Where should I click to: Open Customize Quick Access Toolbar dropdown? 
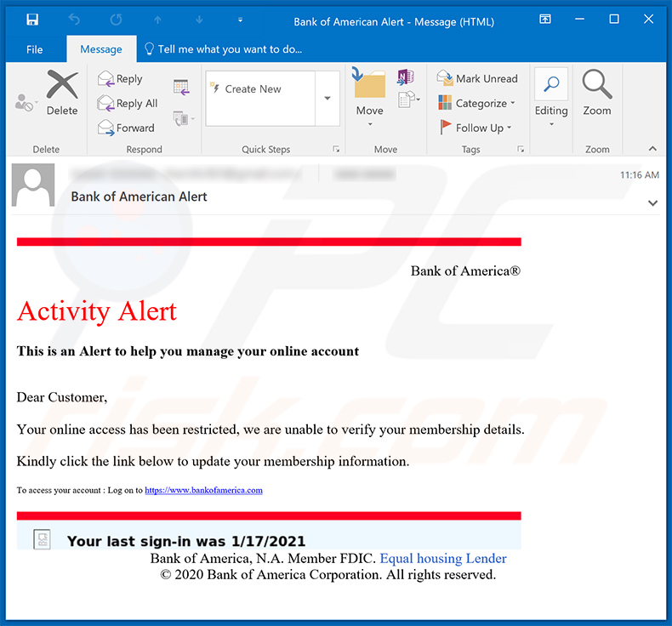(241, 20)
